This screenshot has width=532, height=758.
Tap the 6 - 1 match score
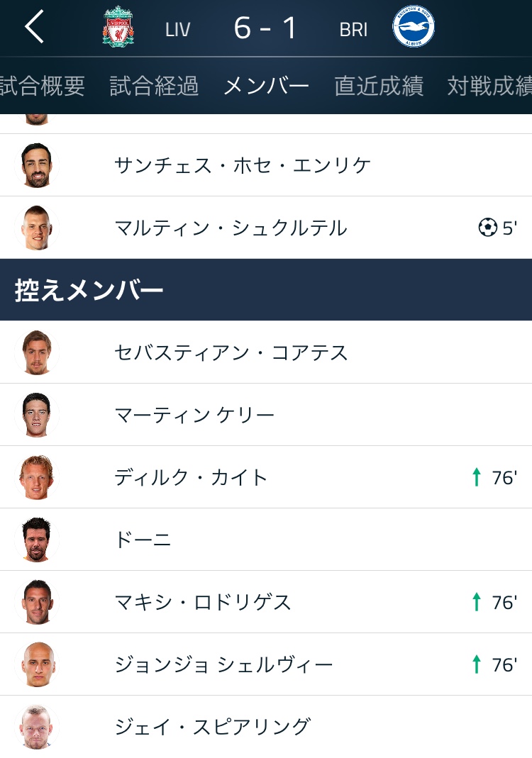point(265,28)
